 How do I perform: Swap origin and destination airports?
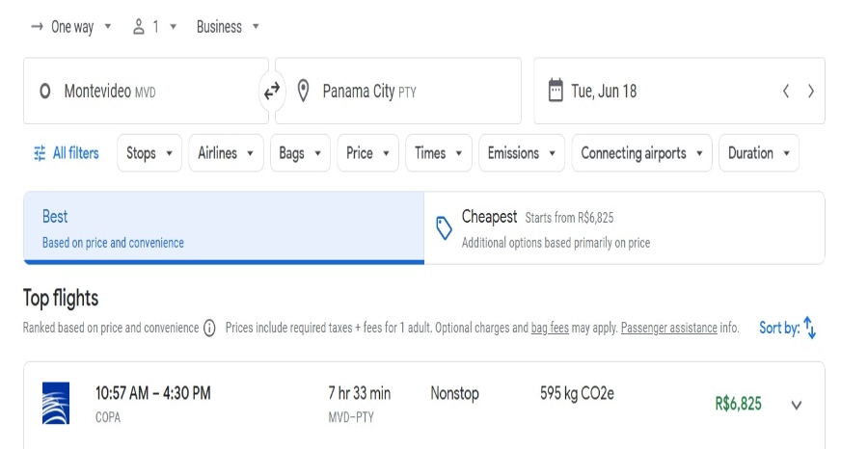pos(272,92)
